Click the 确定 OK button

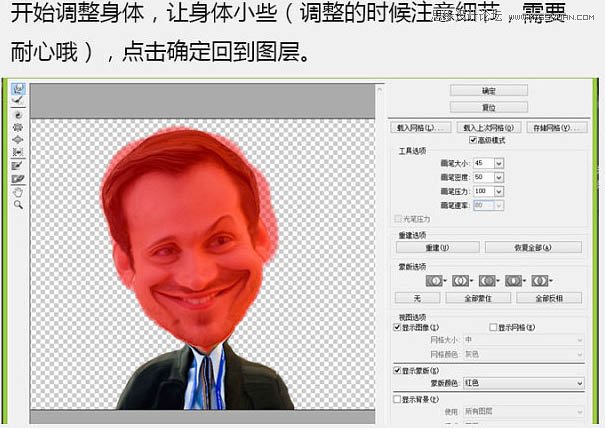click(489, 91)
